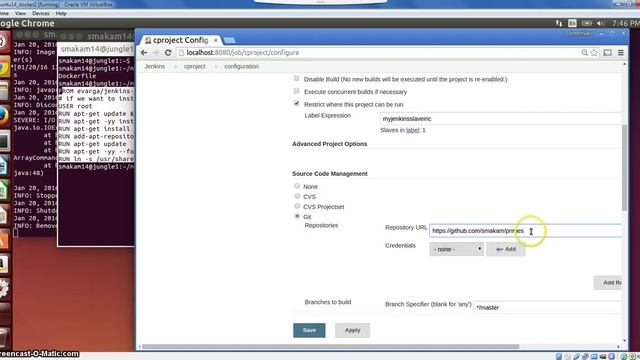Viewport: 640px width, 360px height.
Task: Launch Firefox from the Ubuntu launcher
Action: (3, 116)
